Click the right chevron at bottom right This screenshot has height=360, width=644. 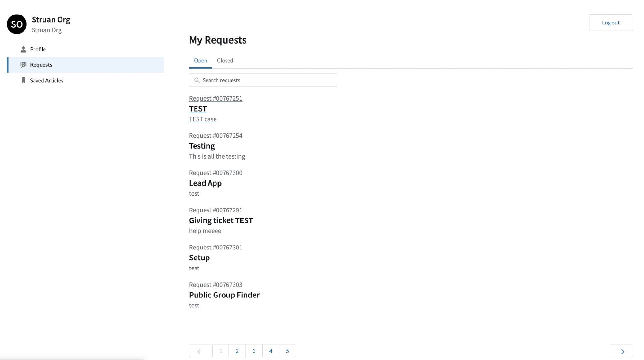pyautogui.click(x=621, y=351)
